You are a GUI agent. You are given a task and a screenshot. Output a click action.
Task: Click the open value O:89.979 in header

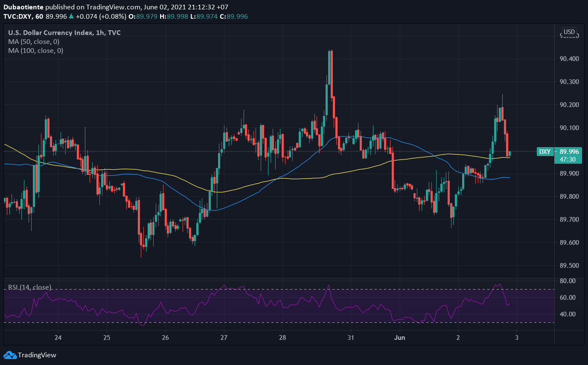[143, 16]
